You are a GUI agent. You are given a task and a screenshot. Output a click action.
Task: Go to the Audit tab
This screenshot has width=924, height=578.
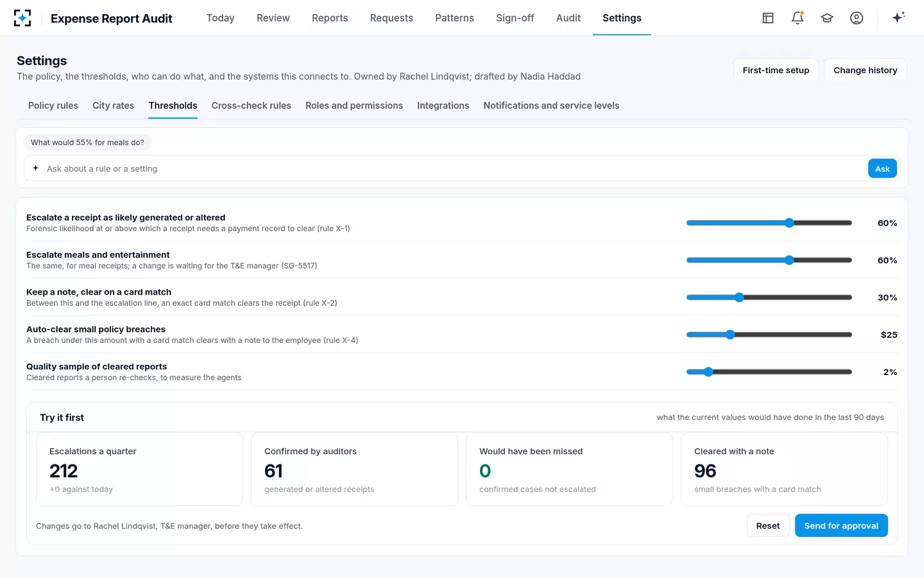[569, 18]
